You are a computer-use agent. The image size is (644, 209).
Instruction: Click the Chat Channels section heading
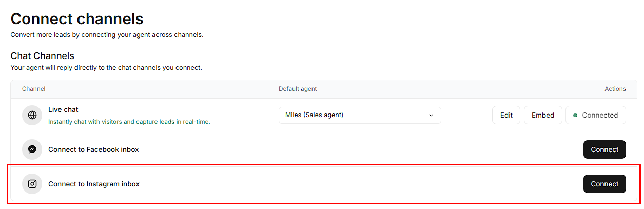tap(42, 56)
